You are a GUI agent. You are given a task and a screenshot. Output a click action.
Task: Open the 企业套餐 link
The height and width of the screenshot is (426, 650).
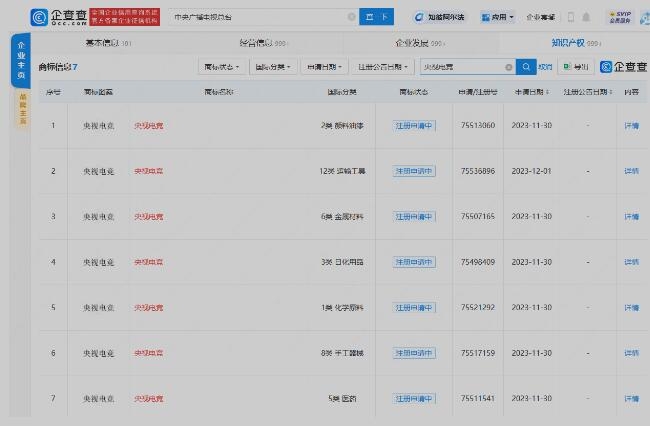pos(541,17)
